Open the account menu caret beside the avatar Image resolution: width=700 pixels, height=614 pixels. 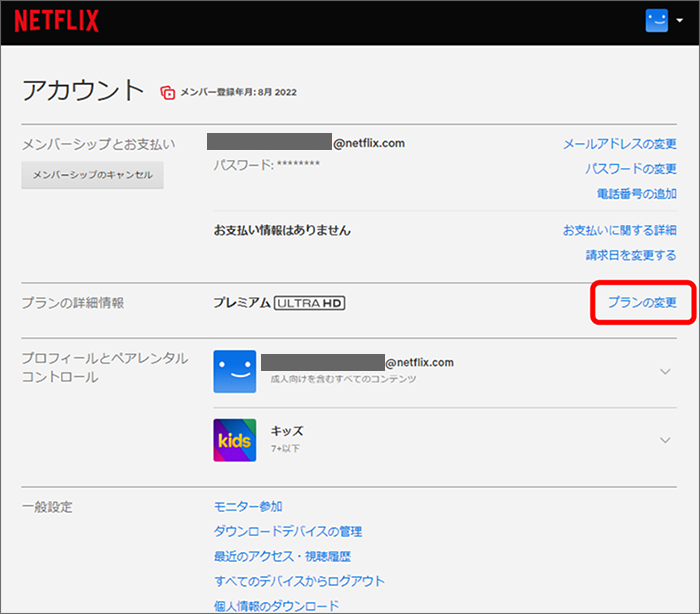pos(679,21)
